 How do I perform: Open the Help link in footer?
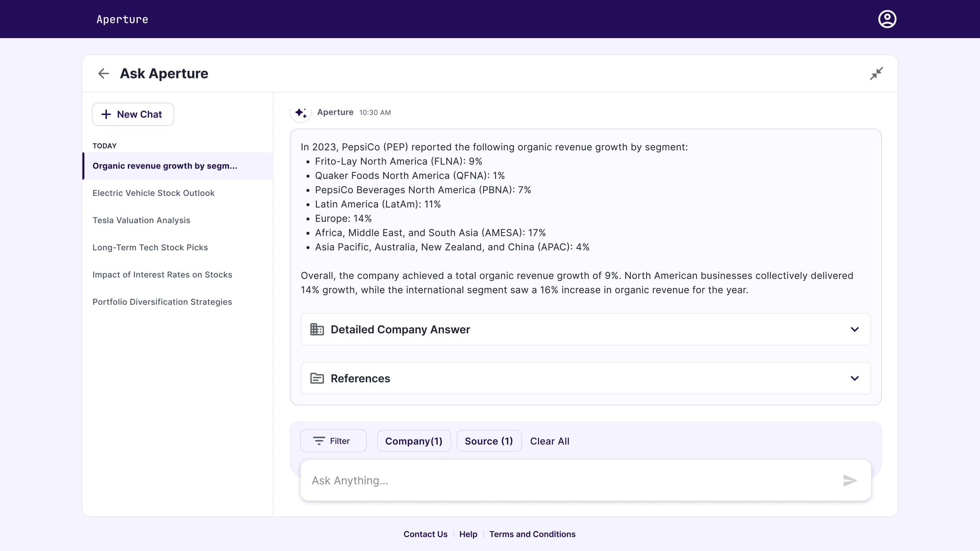468,534
